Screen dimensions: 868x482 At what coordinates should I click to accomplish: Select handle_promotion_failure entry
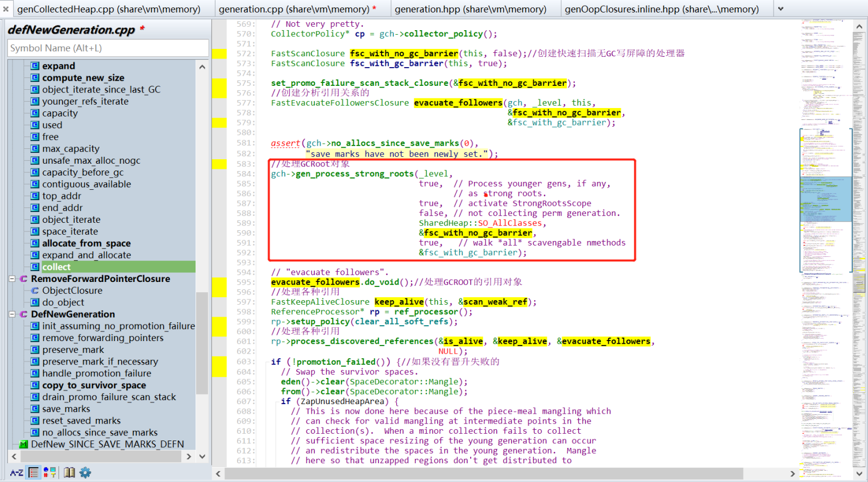pos(97,373)
